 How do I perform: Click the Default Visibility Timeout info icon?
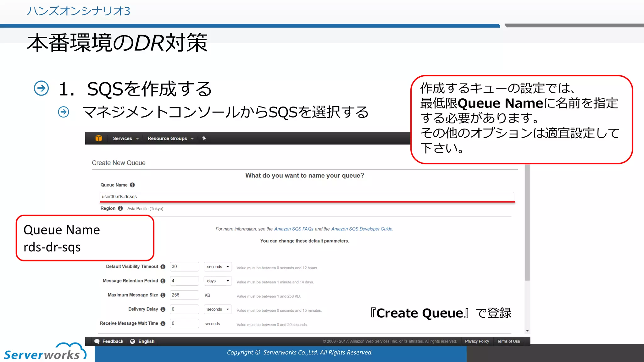coord(163,267)
